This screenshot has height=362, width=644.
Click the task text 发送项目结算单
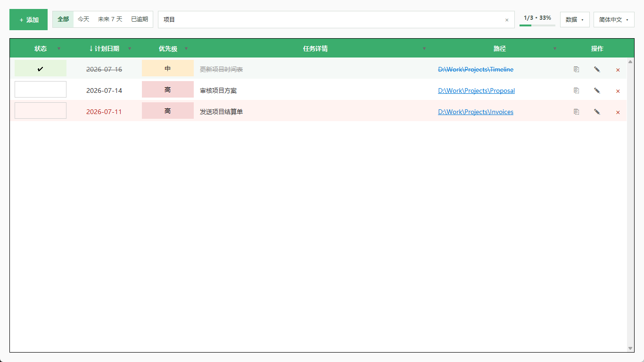point(222,112)
